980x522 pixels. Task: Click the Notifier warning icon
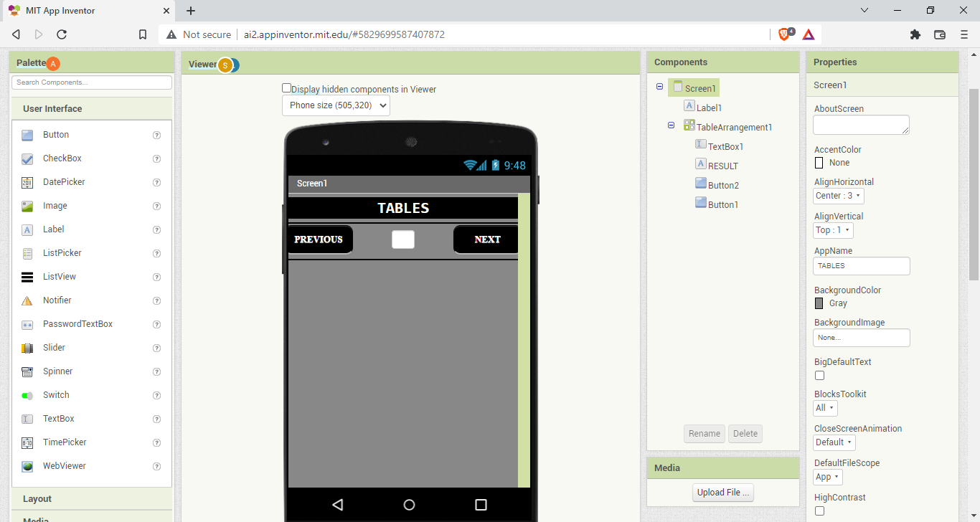click(27, 300)
